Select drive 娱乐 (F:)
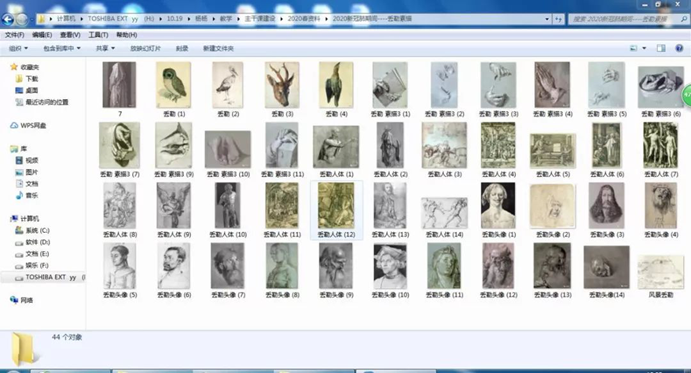 coord(32,265)
